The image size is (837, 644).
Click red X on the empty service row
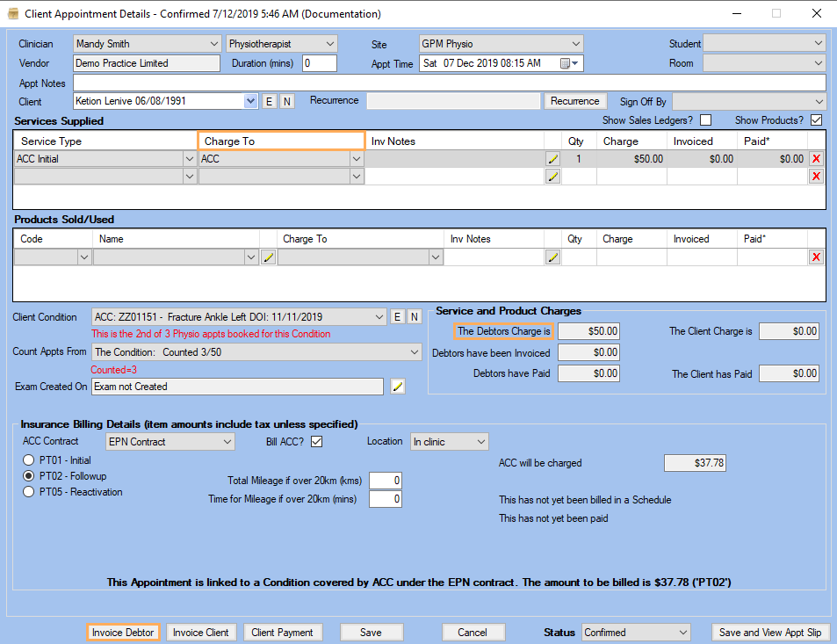(816, 177)
